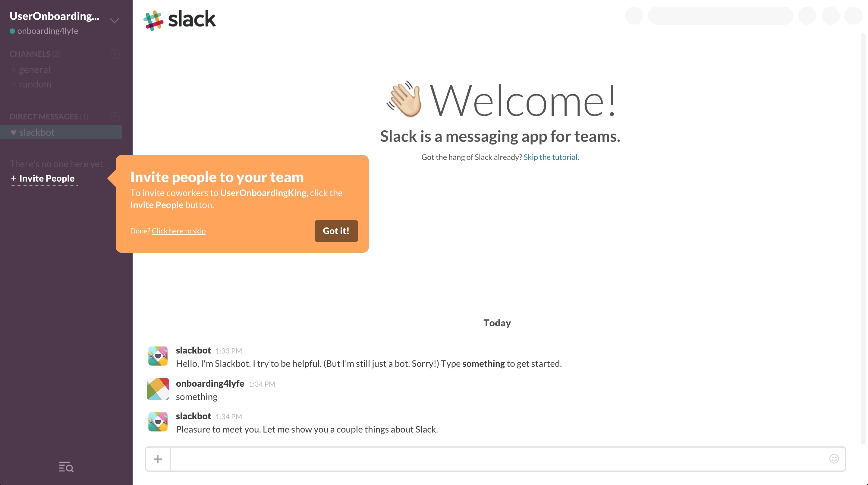Viewport: 868px width, 485px height.
Task: Click 'Slack is a messaging app for teams.' text
Action: (500, 136)
